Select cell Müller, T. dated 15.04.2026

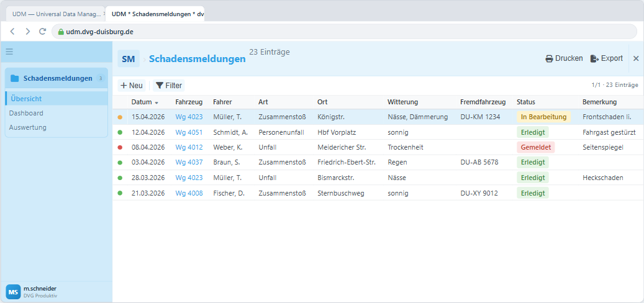click(227, 117)
